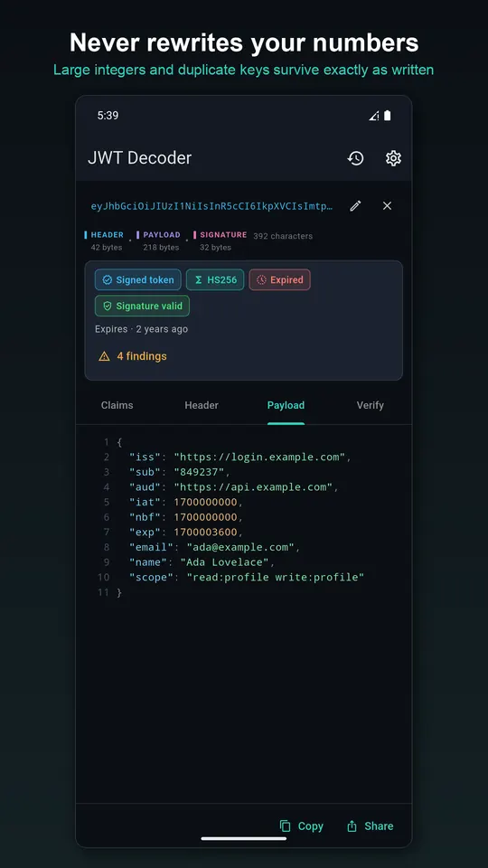Image resolution: width=488 pixels, height=868 pixels.
Task: Select the "exp": 1700003600 line
Action: click(x=186, y=532)
